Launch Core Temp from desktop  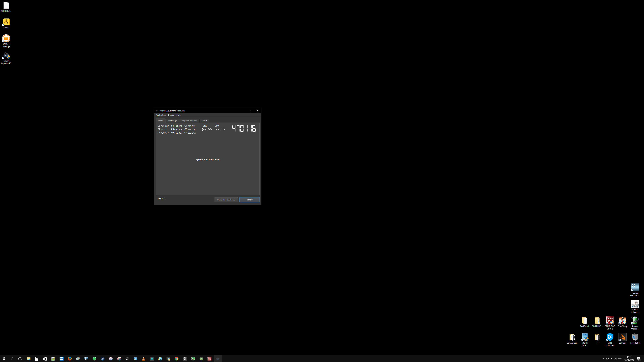(622, 322)
